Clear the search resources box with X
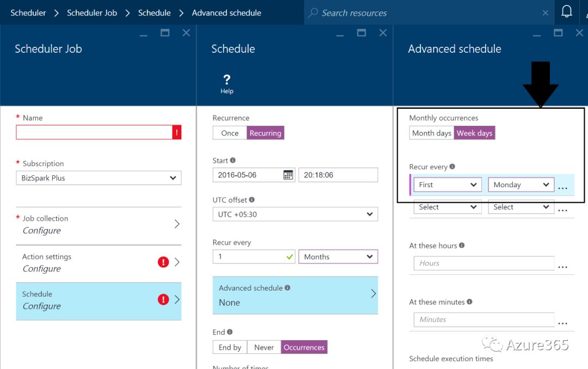The width and height of the screenshot is (588, 369). click(546, 13)
